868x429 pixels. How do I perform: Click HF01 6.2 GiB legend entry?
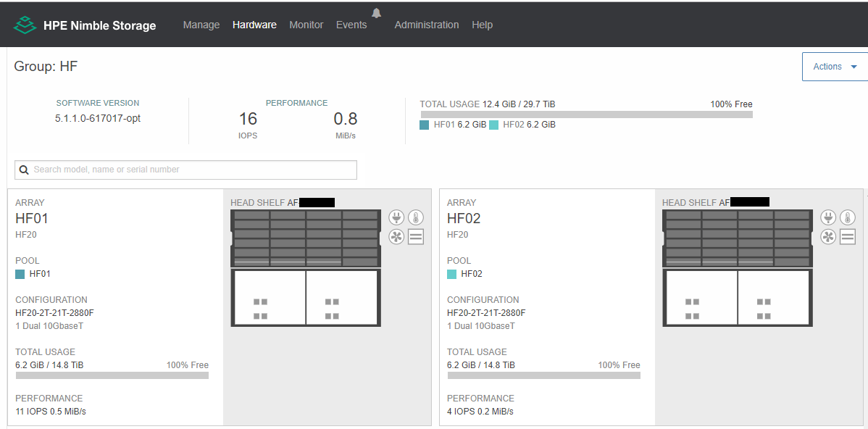(x=460, y=125)
